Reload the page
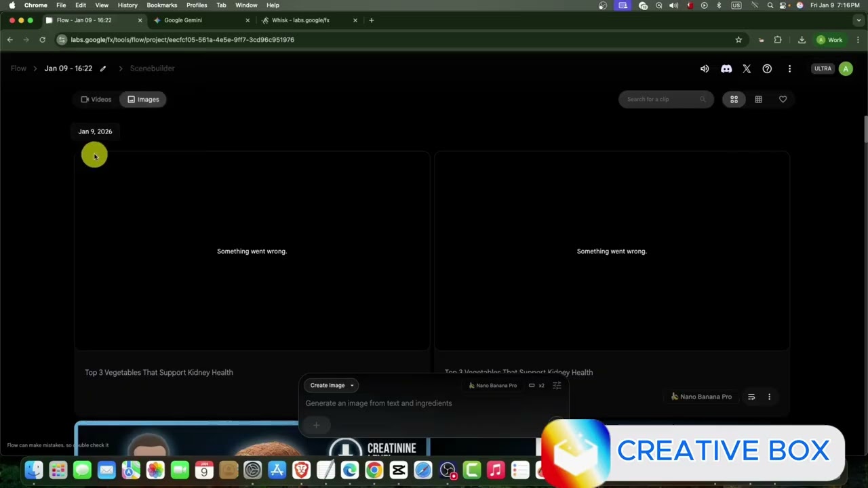Image resolution: width=868 pixels, height=488 pixels. coord(42,40)
